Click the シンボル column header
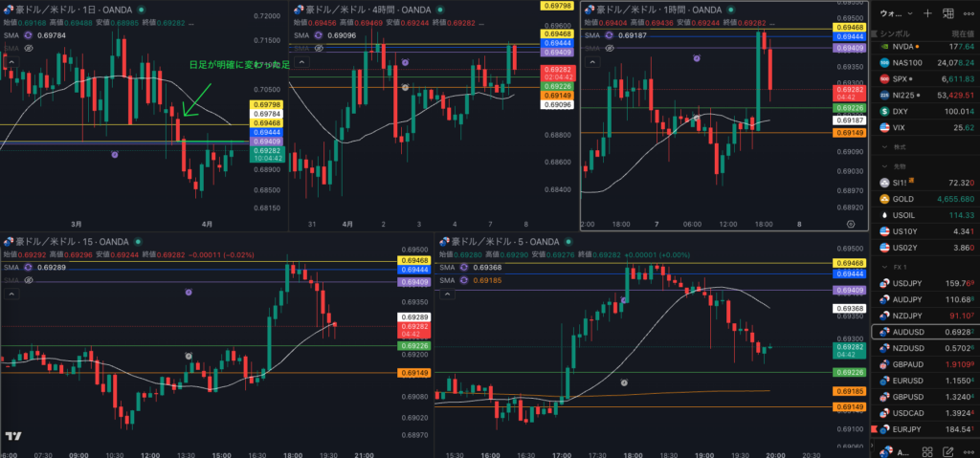This screenshot has height=458, width=980. tap(895, 33)
